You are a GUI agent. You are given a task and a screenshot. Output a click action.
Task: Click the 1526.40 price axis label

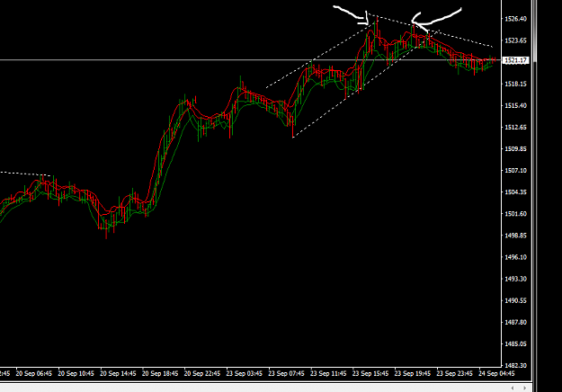coord(516,19)
